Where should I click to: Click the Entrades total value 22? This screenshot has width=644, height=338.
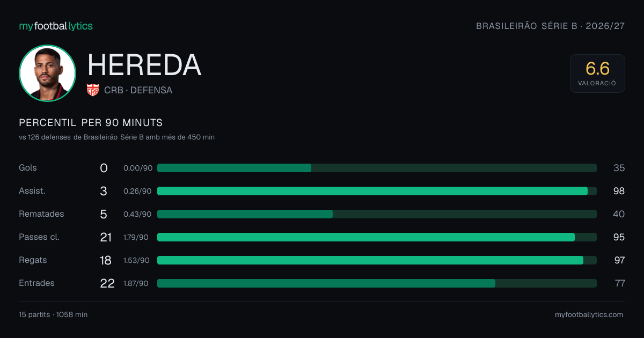(107, 283)
